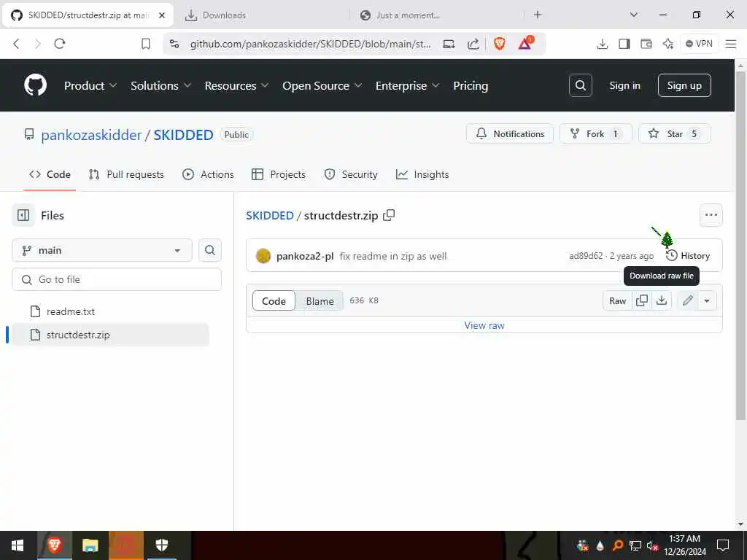Open the edit options dropdown arrow
747x560 pixels.
click(x=706, y=300)
